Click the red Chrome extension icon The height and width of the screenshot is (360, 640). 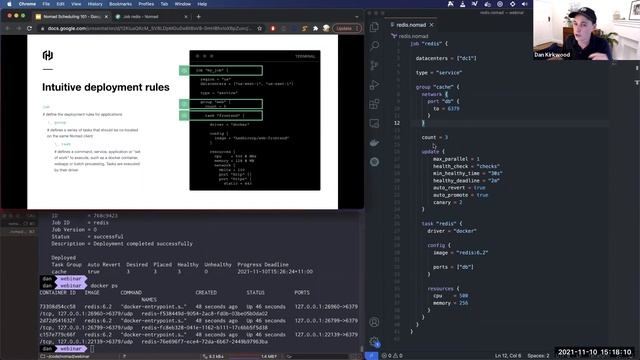tap(273, 28)
